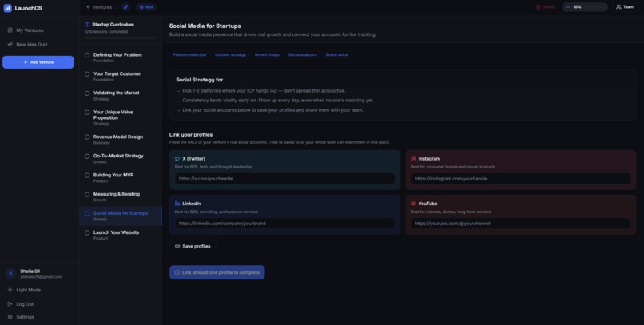This screenshot has height=325, width=644.
Task: Click the Platform selection tag
Action: pyautogui.click(x=189, y=54)
